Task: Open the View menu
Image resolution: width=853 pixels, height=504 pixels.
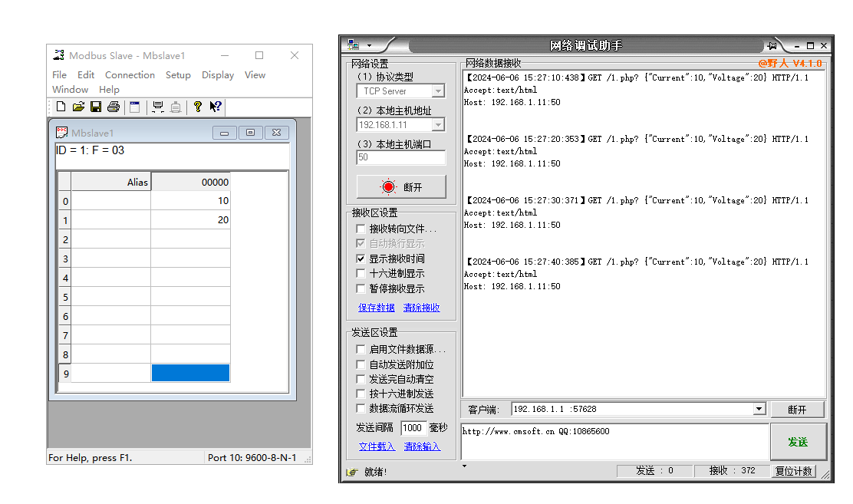Action: [x=255, y=74]
